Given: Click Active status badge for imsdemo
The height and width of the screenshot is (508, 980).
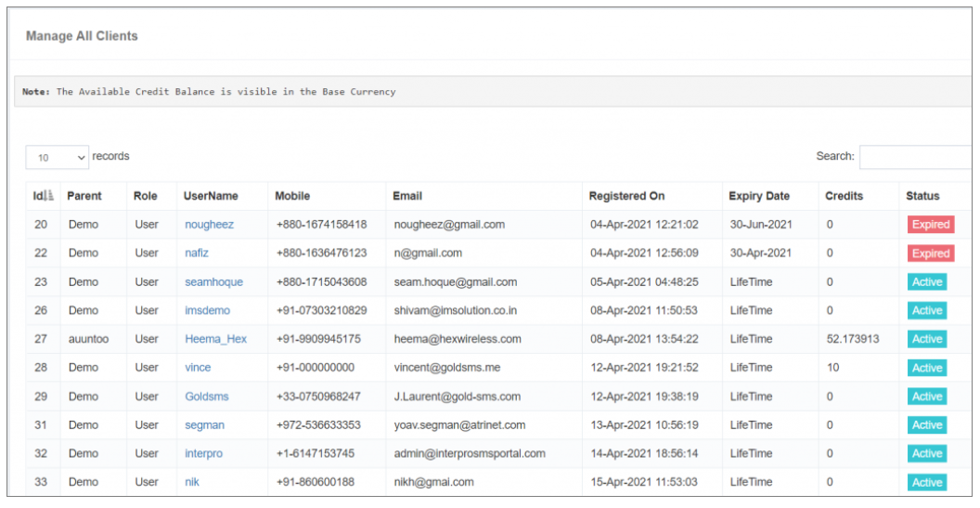Looking at the screenshot, I should (927, 310).
